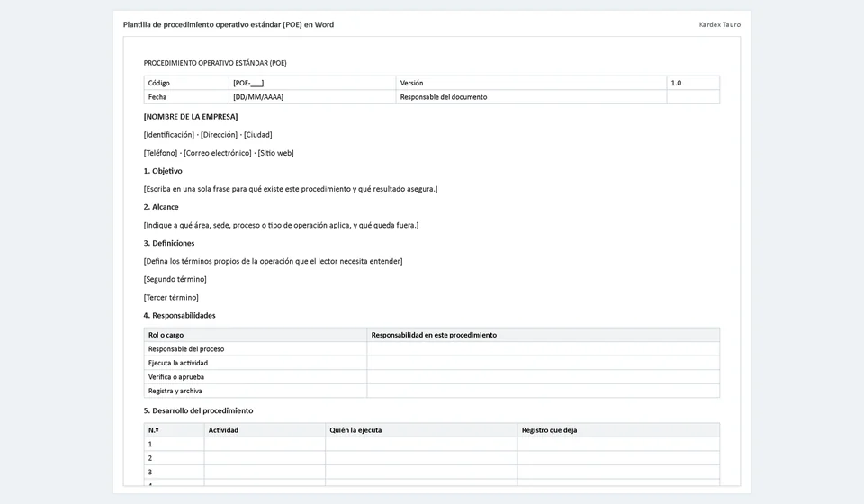
Task: Click the 'Kardex Tauro' label
Action: [x=720, y=25]
